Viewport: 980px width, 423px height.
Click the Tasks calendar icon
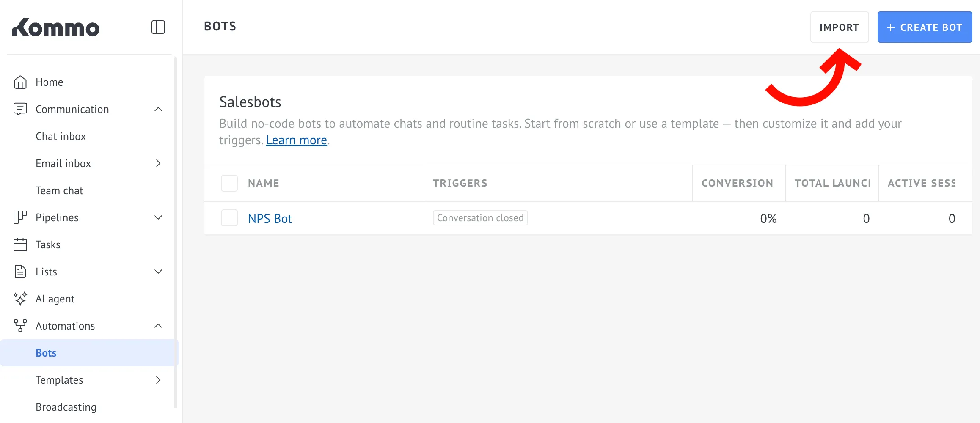point(20,244)
